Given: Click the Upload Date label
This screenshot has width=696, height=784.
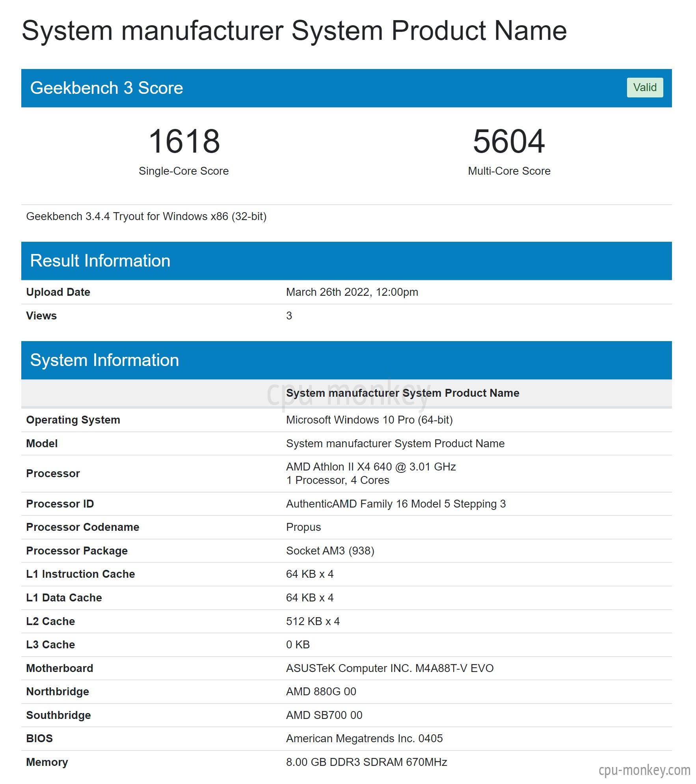Looking at the screenshot, I should (58, 292).
